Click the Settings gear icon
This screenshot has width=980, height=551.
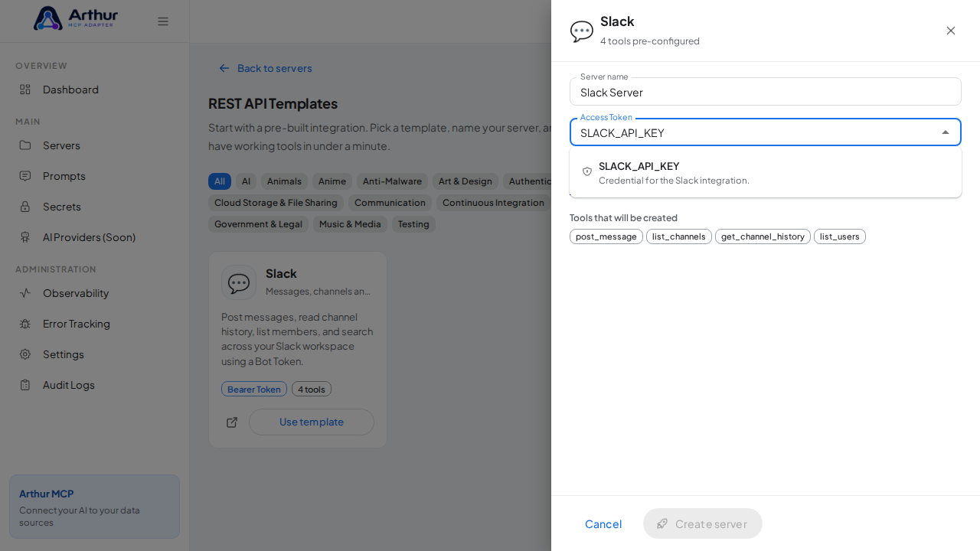[25, 354]
